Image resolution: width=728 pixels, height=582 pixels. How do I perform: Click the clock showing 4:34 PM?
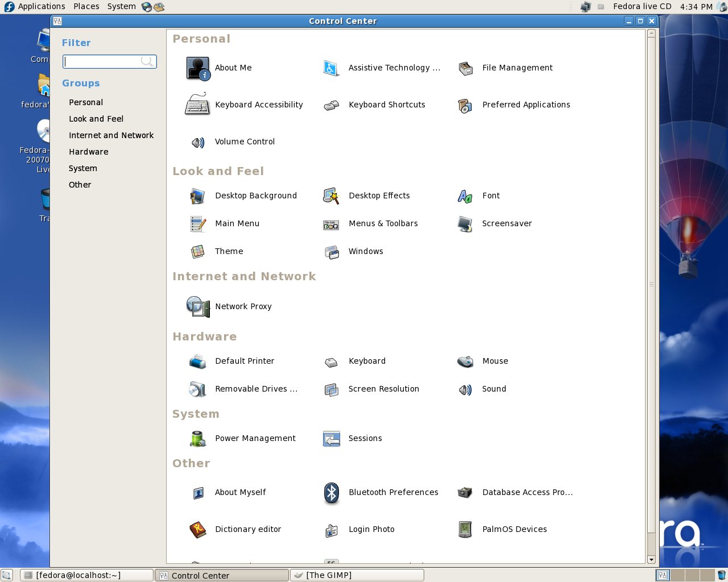696,7
